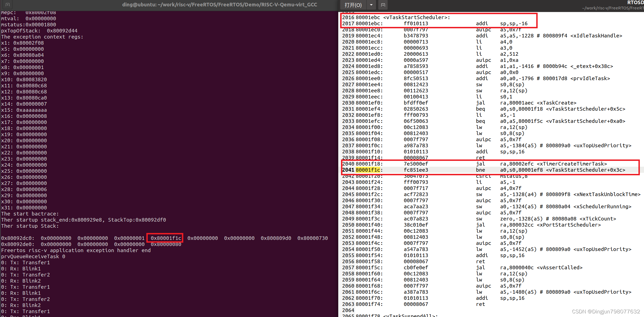
Task: Click the prvQueueReceiveTask 0 output line
Action: point(33,256)
